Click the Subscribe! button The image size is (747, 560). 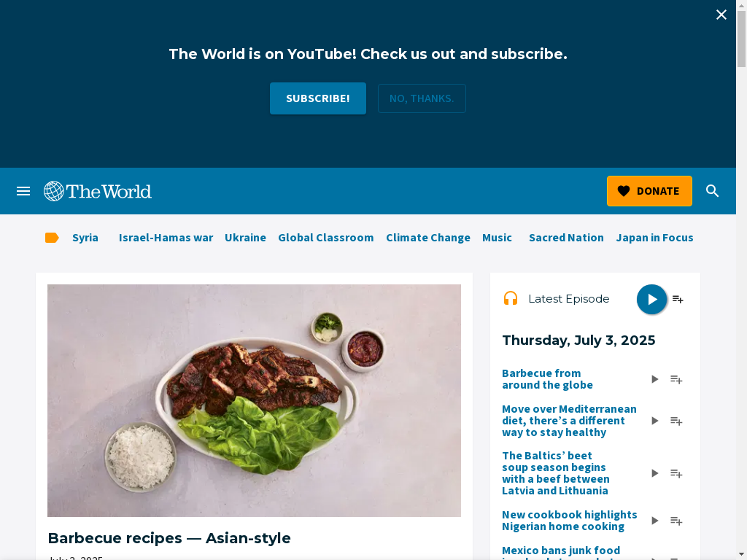click(x=318, y=98)
